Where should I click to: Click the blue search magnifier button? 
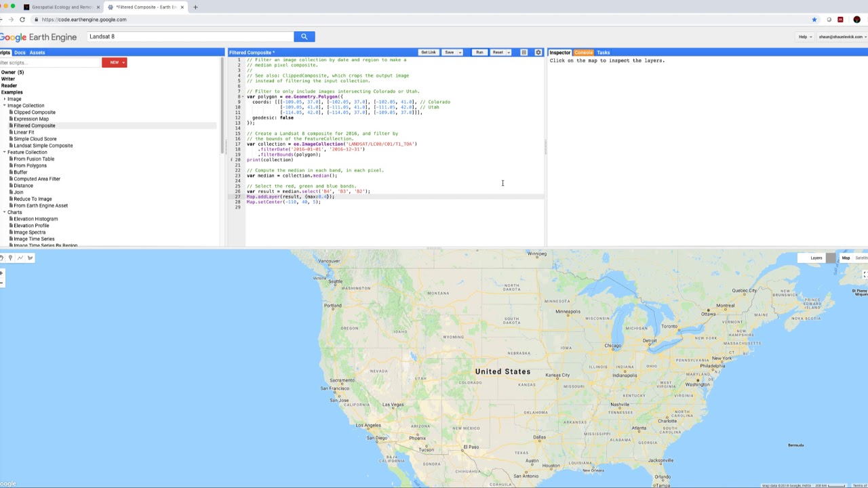[x=304, y=37]
